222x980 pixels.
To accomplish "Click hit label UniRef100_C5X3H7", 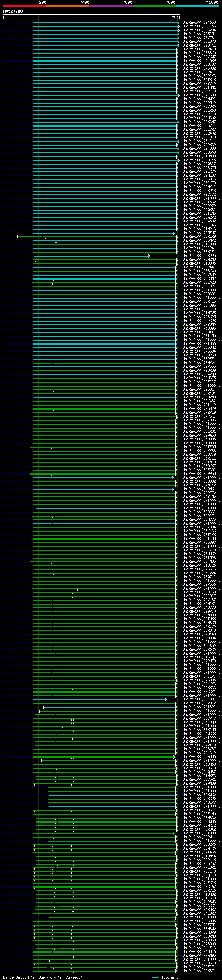I will tap(199, 122).
